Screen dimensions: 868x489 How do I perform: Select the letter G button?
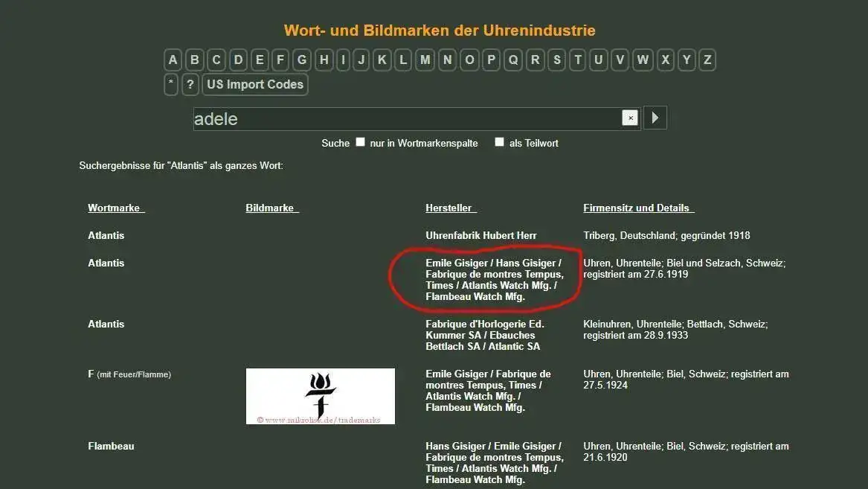point(302,60)
